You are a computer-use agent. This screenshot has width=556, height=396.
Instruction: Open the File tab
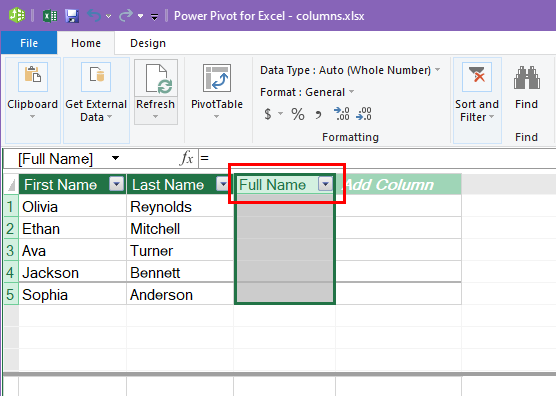(x=29, y=43)
